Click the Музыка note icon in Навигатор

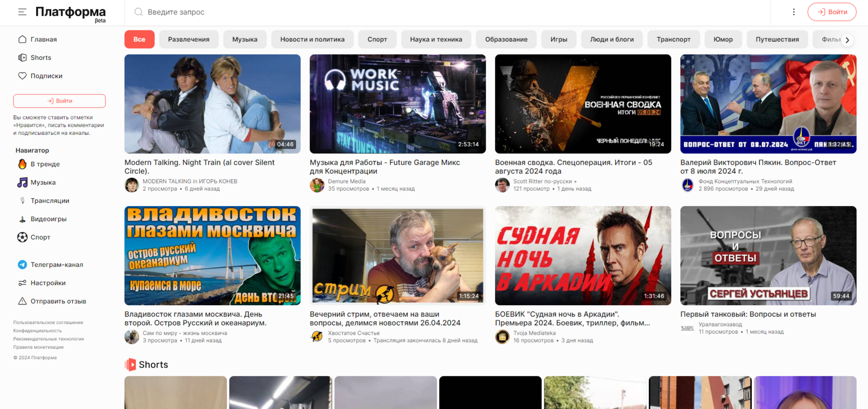22,182
